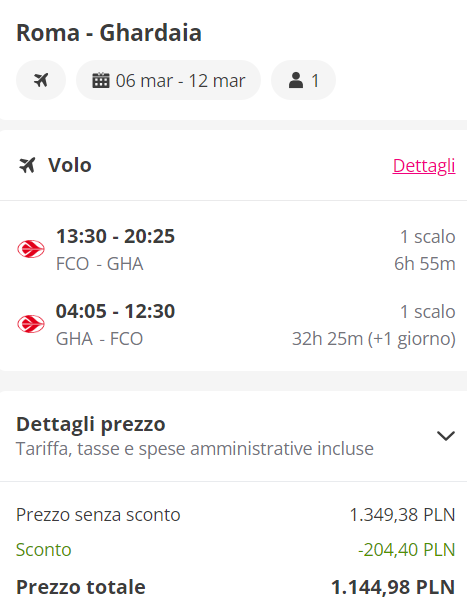This screenshot has height=606, width=467.
Task: Click the 1 scalo label on outbound flight
Action: [428, 237]
